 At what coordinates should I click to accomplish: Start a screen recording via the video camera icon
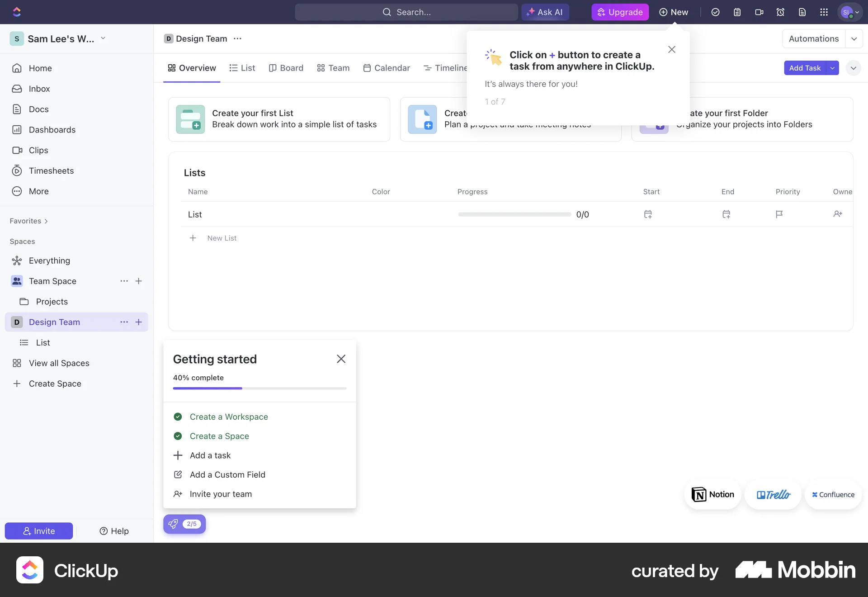coord(759,12)
